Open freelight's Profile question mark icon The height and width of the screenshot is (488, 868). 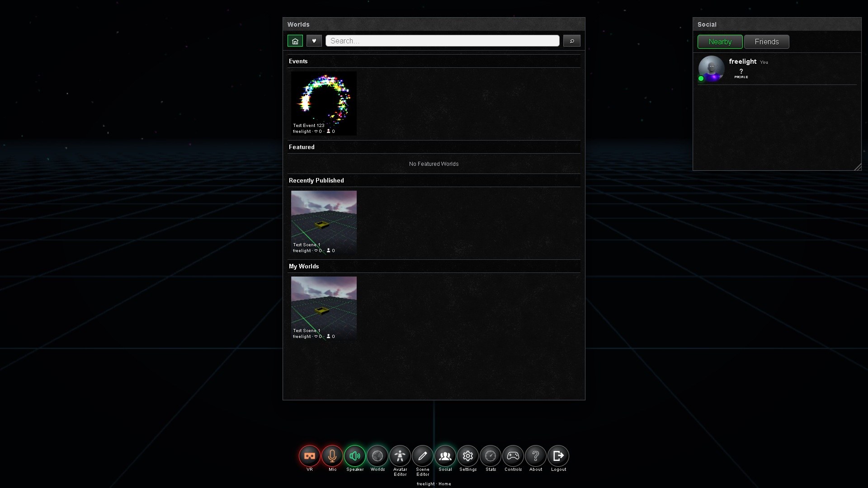click(741, 73)
